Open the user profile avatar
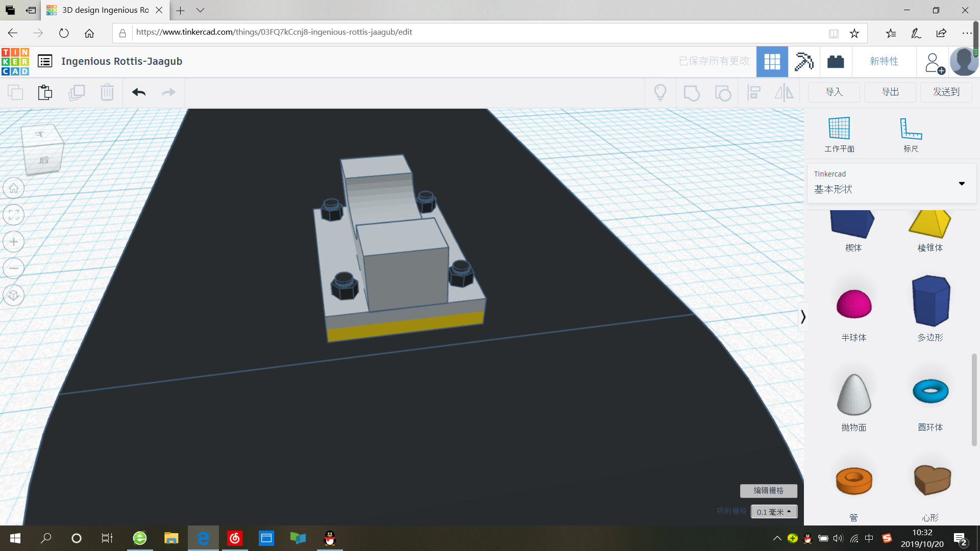The image size is (980, 551). click(x=964, y=62)
